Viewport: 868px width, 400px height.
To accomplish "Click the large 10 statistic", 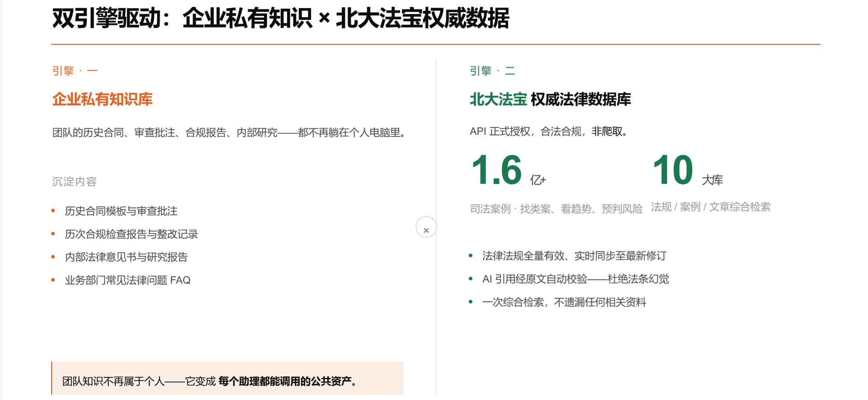I will click(673, 170).
